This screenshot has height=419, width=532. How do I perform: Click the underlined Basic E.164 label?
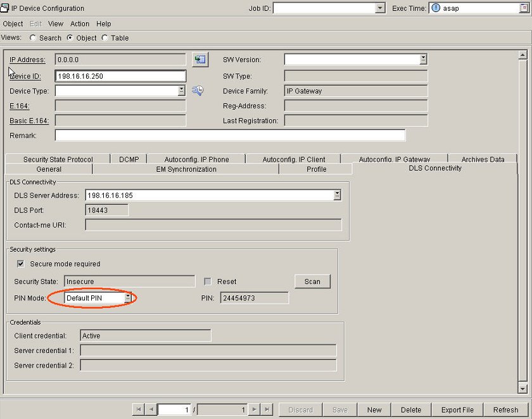[x=29, y=121]
